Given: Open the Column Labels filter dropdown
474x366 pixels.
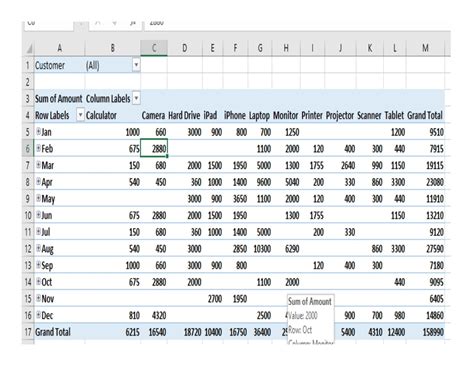Looking at the screenshot, I should [136, 98].
